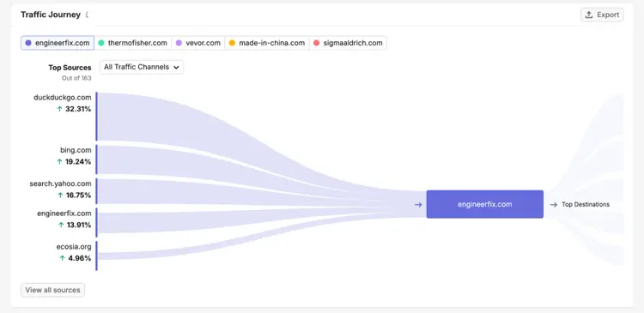Viewport: 644px width, 313px height.
Task: Select the thermofisher.com domain tab
Action: 132,43
